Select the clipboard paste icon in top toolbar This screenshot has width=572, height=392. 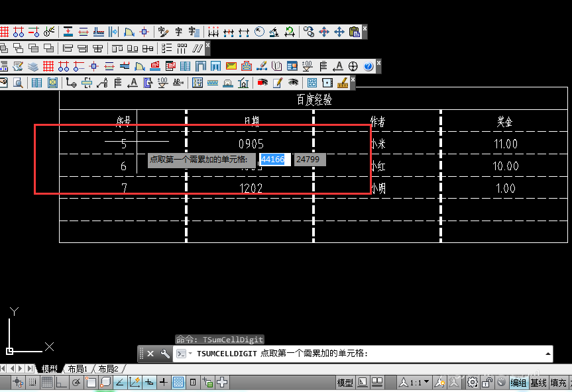[x=354, y=32]
